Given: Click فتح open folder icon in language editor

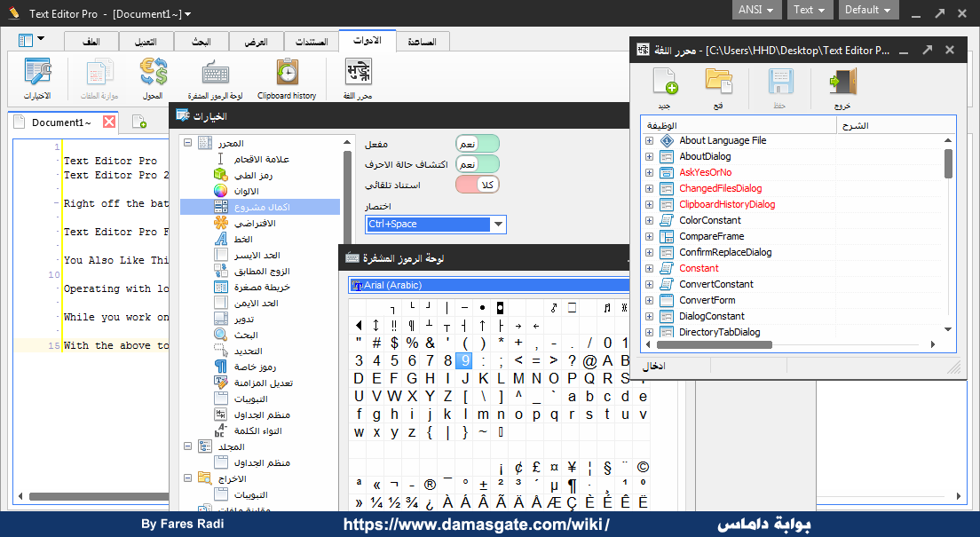Looking at the screenshot, I should click(719, 82).
